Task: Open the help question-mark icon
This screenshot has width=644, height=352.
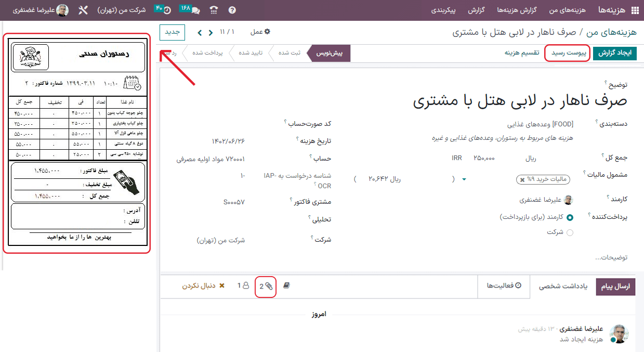Action: point(232,9)
